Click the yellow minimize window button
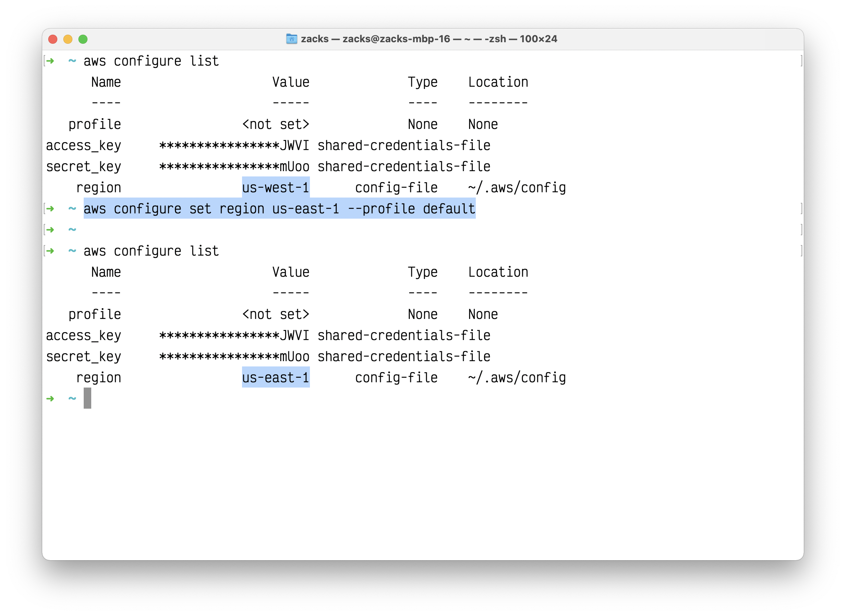 pos(68,39)
